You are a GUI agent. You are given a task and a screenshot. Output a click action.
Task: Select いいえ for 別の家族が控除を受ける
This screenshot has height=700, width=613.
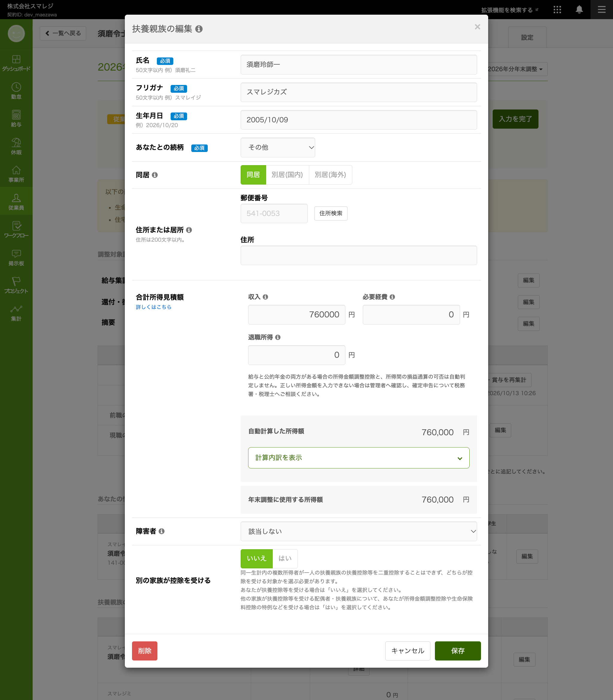click(257, 559)
